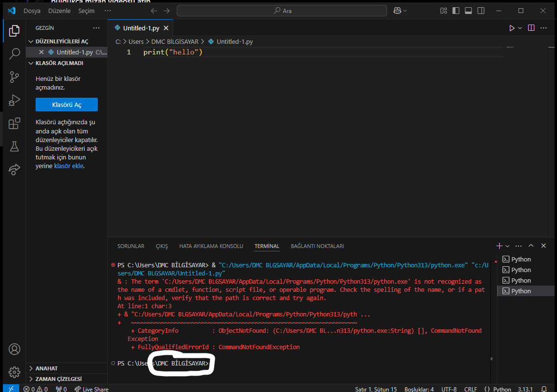Click the Ara search box
Screen dimensions: 557x392
tap(282, 11)
